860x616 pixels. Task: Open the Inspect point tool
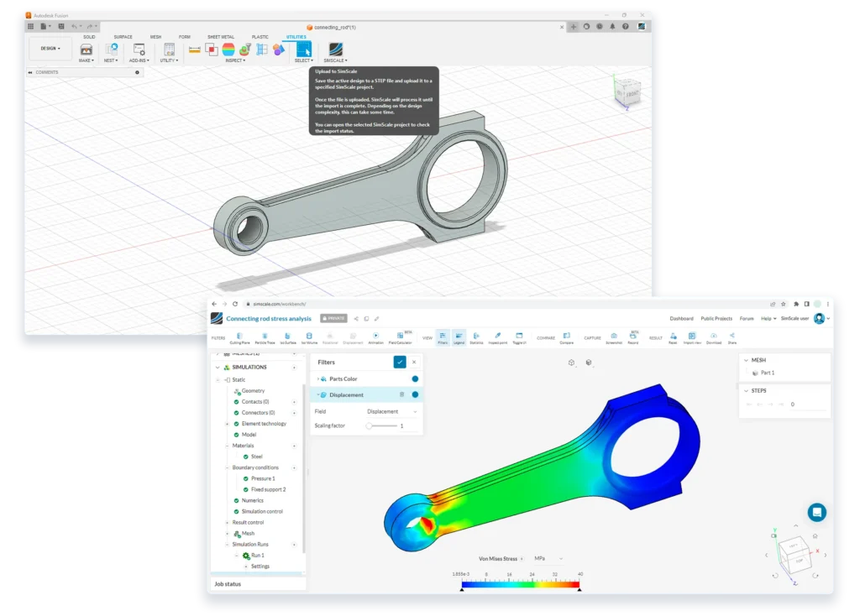[x=499, y=336]
